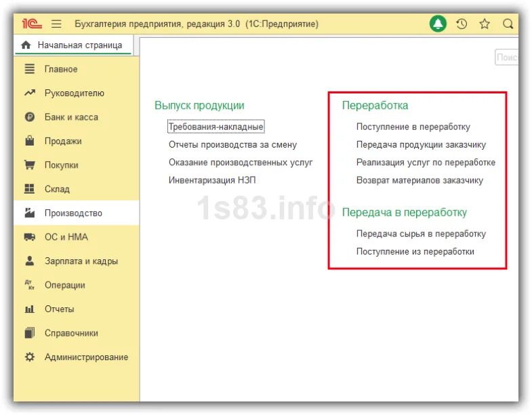Open the Администрирование section

point(77,357)
